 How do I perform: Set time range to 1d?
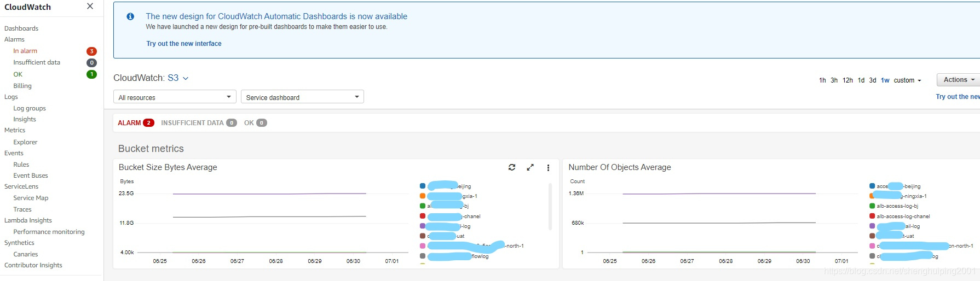(x=861, y=80)
